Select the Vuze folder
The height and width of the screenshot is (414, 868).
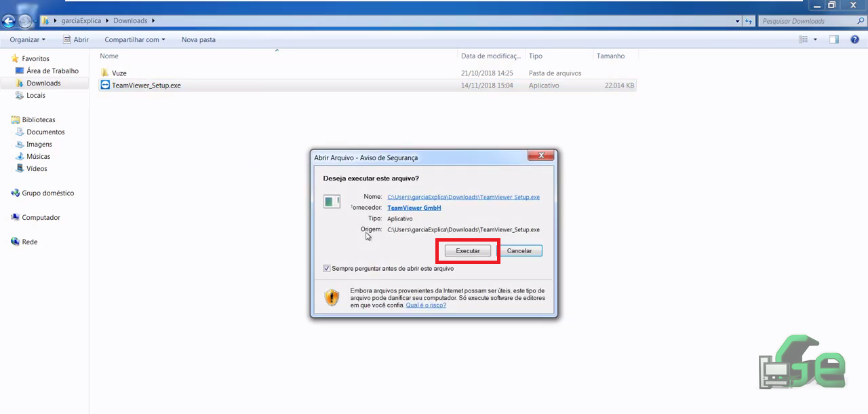(113, 73)
